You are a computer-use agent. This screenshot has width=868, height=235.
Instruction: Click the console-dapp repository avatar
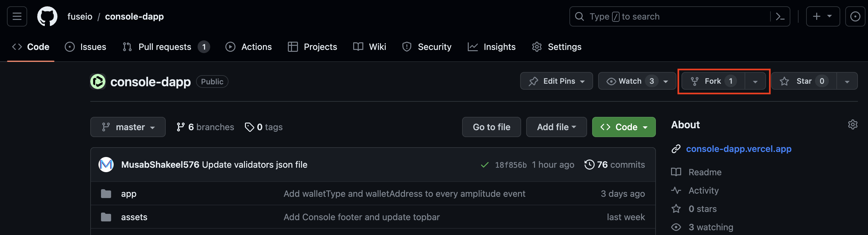(98, 81)
